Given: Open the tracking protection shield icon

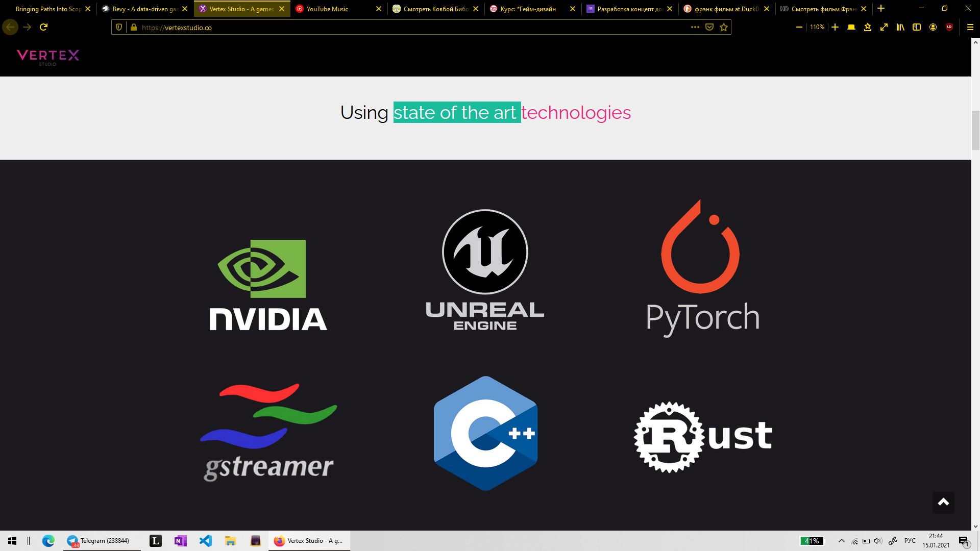Looking at the screenshot, I should [119, 27].
